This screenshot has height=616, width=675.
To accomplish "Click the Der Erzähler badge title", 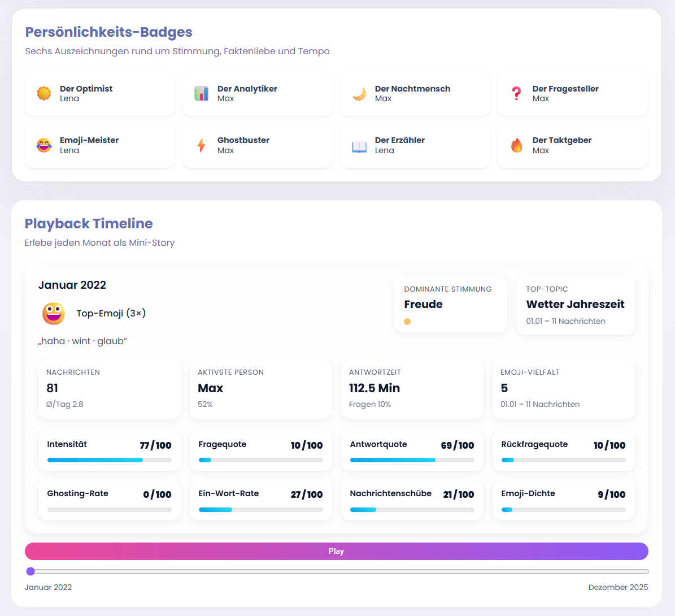I will 399,140.
